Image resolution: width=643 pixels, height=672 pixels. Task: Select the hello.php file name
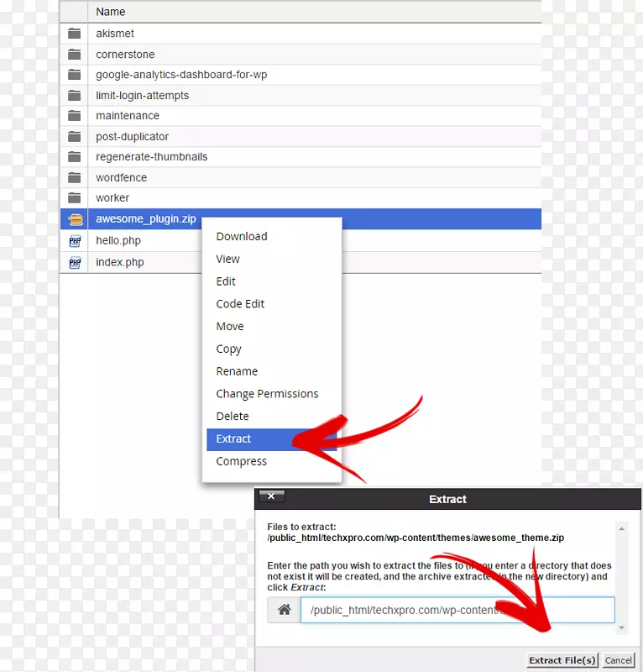118,240
